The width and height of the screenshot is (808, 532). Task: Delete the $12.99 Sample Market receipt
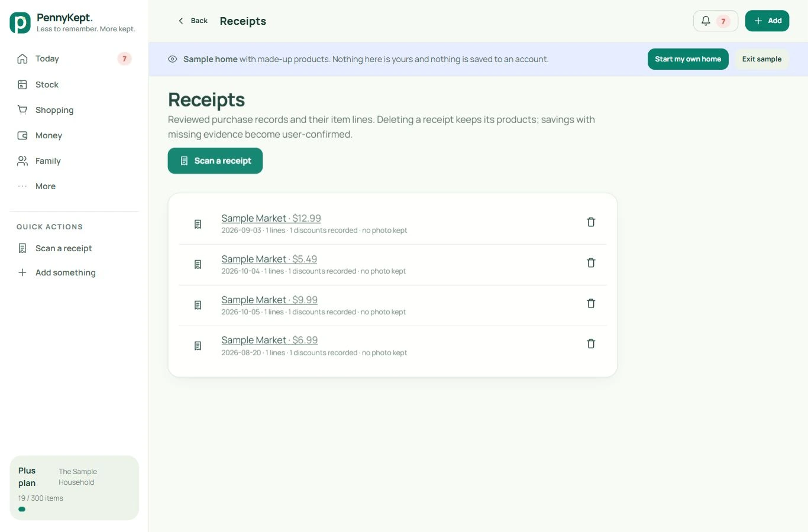click(x=590, y=222)
